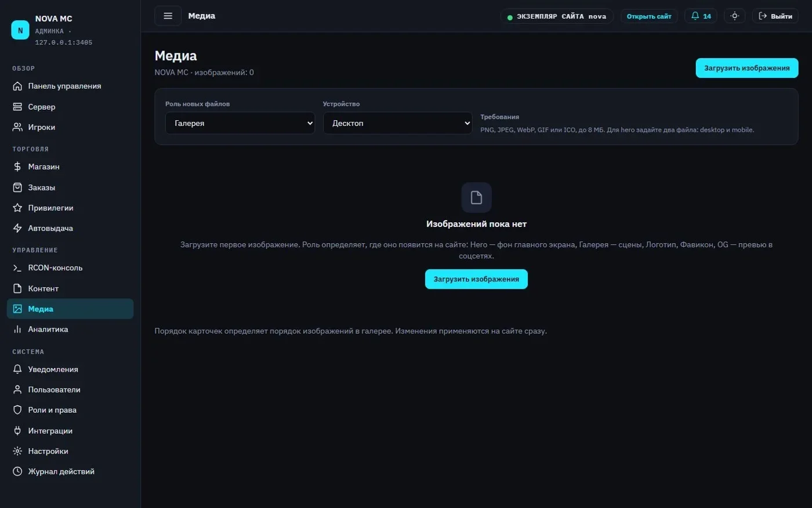
Task: Click the bar chart icon beside Аналитика
Action: (x=17, y=329)
